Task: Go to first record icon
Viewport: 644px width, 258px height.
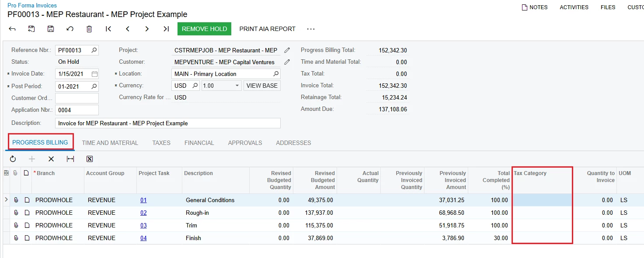Action: click(108, 29)
